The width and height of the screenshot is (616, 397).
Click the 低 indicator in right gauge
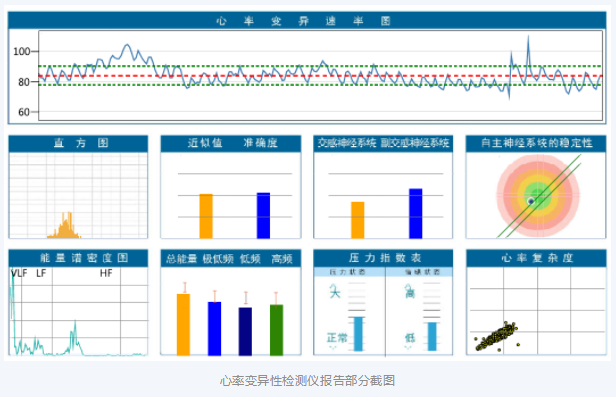coord(410,338)
